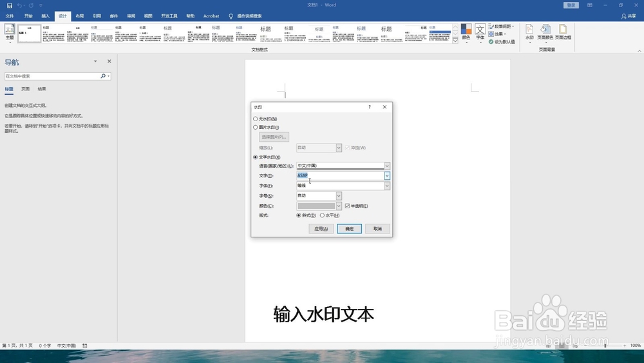Click the 确定 OK button
Screen dimensions: 644x363
point(350,229)
